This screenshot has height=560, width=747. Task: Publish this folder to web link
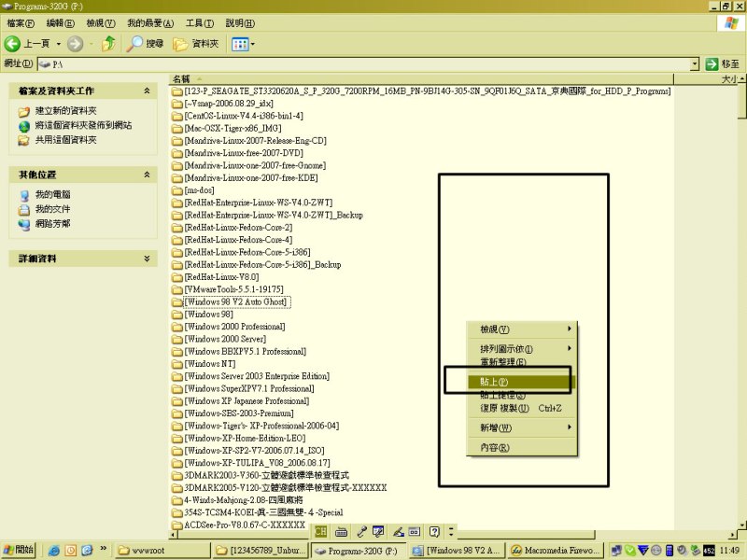click(x=83, y=125)
